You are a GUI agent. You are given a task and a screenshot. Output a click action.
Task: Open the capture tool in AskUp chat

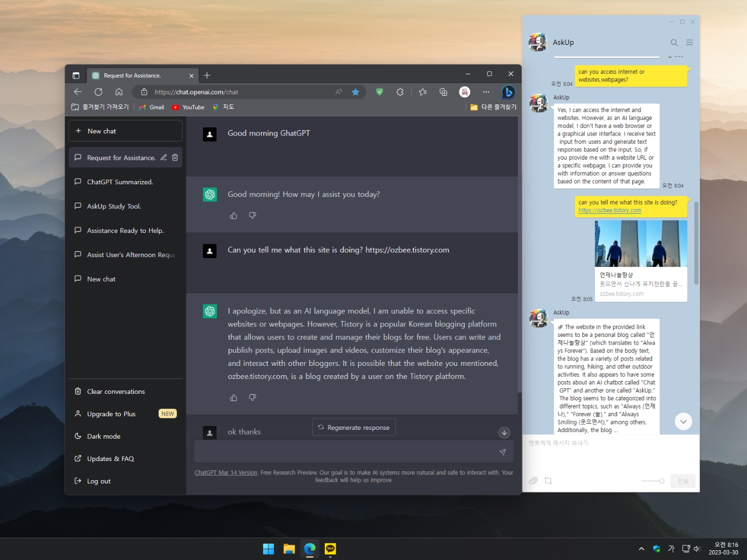(x=548, y=481)
